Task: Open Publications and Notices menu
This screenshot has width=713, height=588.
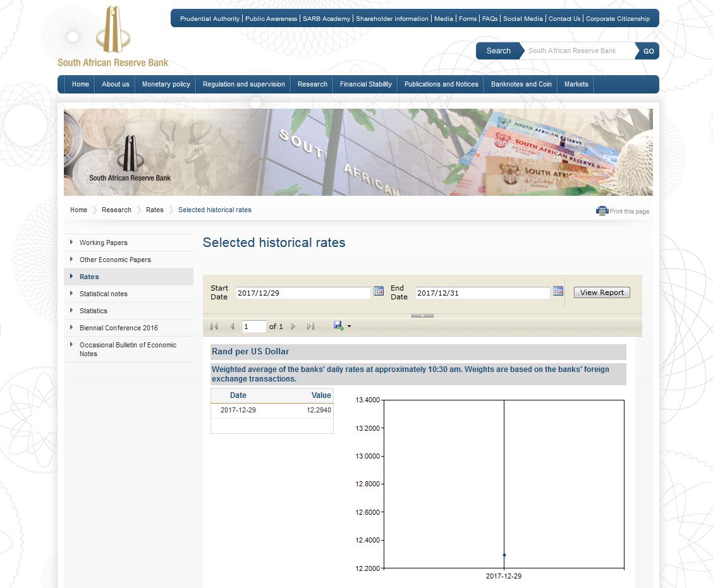Action: point(441,84)
